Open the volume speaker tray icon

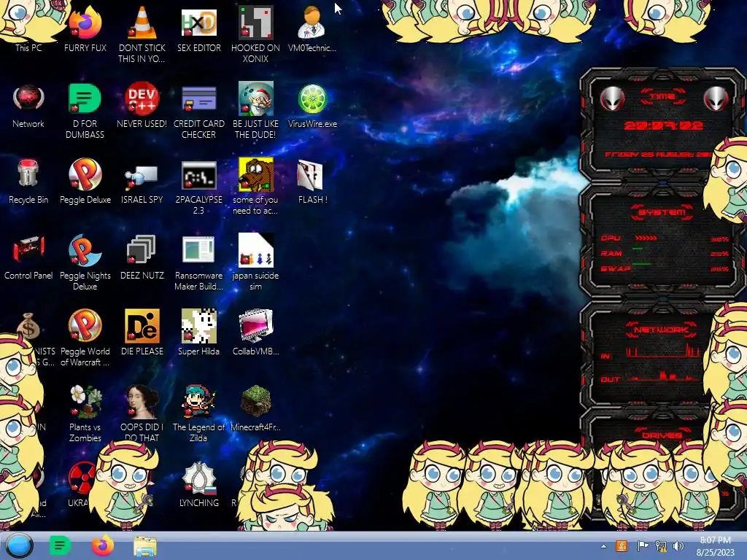678,546
